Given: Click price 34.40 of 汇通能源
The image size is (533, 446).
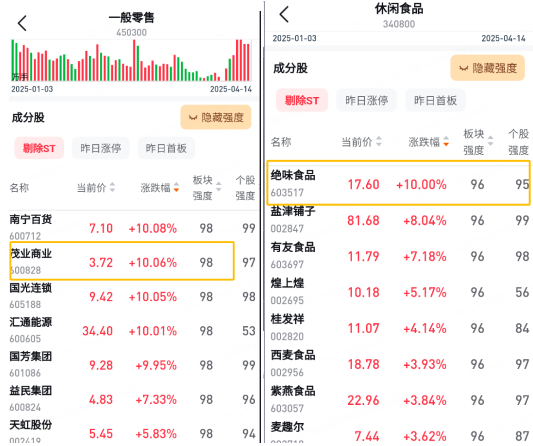Looking at the screenshot, I should point(97,331).
